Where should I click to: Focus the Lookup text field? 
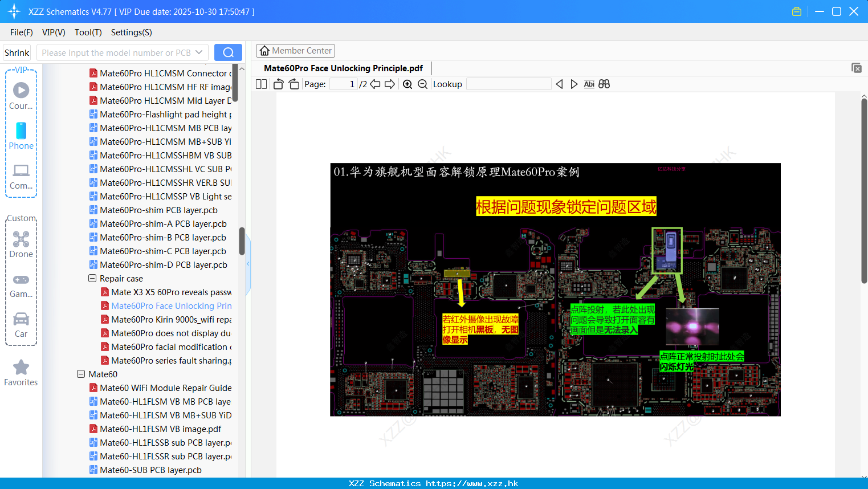(508, 84)
